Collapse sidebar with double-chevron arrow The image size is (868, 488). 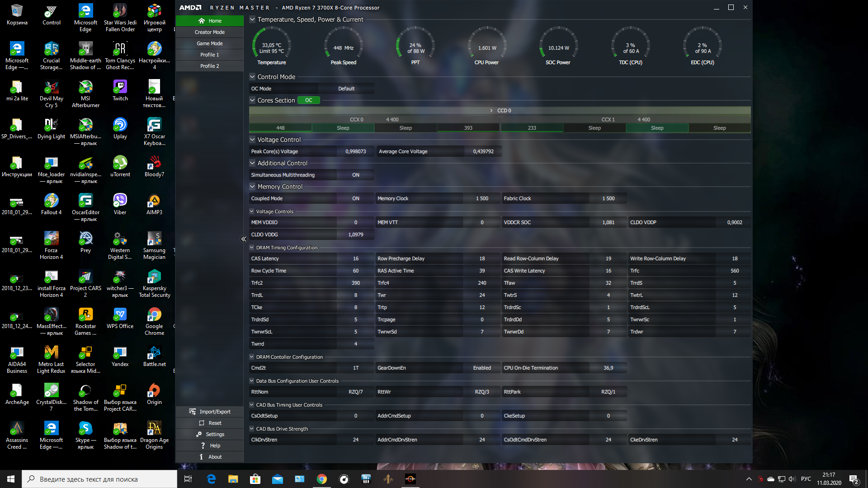click(x=243, y=239)
